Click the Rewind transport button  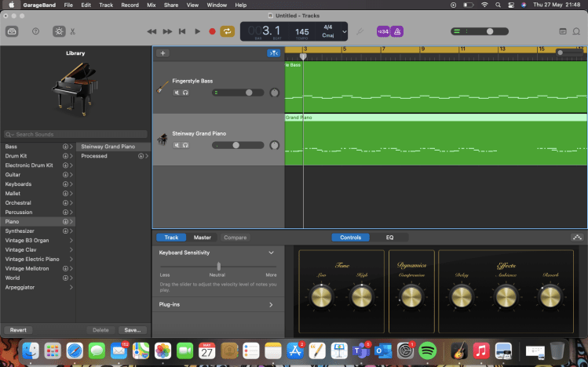point(152,31)
